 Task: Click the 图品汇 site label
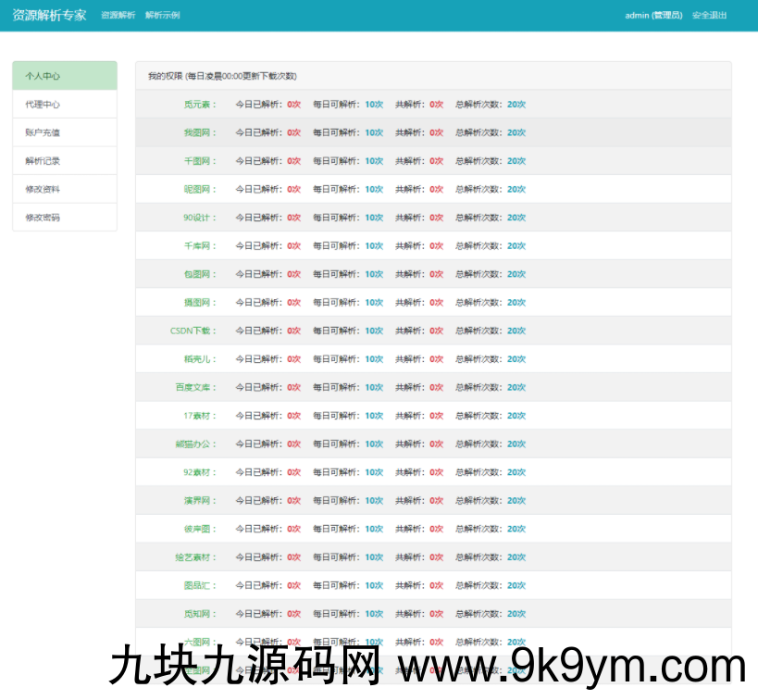click(199, 585)
